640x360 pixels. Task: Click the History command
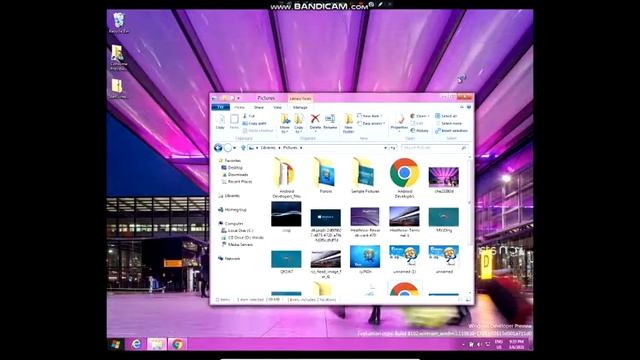coord(420,131)
